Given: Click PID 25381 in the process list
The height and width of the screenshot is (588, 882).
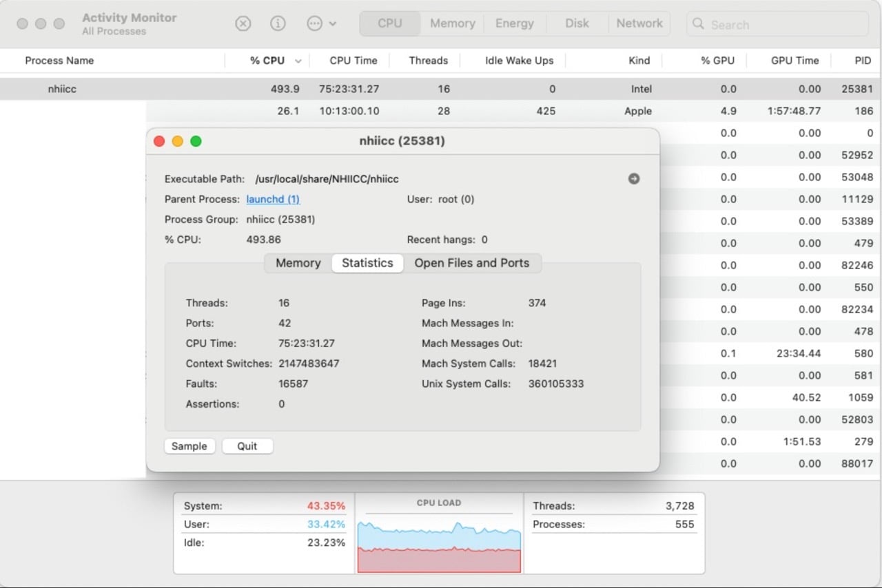Looking at the screenshot, I should [x=857, y=89].
